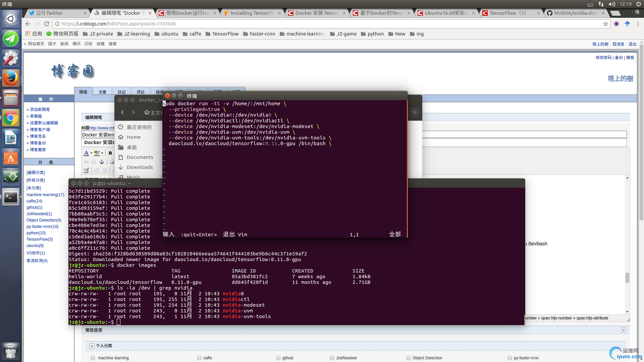Launch Terminal from the dock
Screen dimensions: 644x362
click(11, 197)
